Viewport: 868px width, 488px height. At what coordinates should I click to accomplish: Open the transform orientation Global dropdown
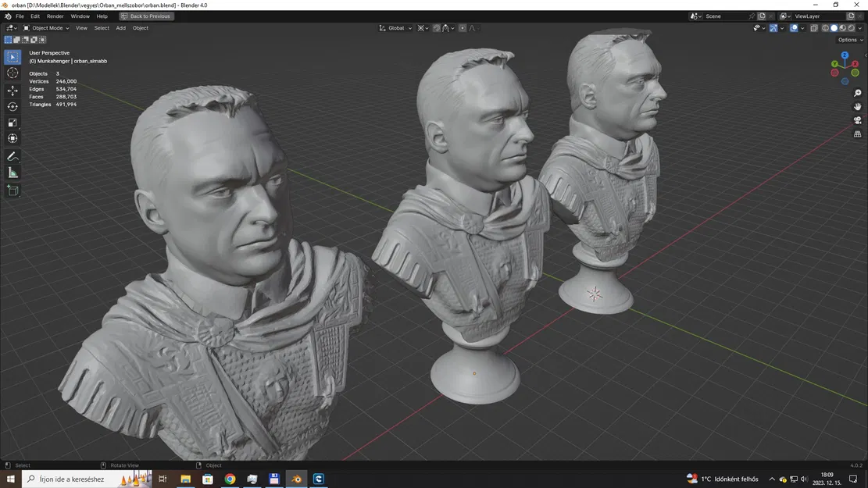click(x=397, y=28)
